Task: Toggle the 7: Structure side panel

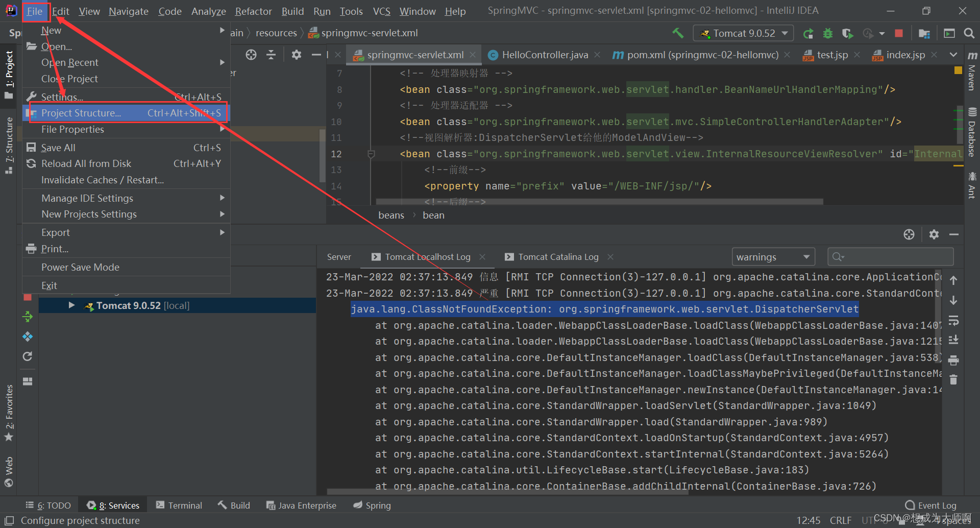Action: coord(9,146)
